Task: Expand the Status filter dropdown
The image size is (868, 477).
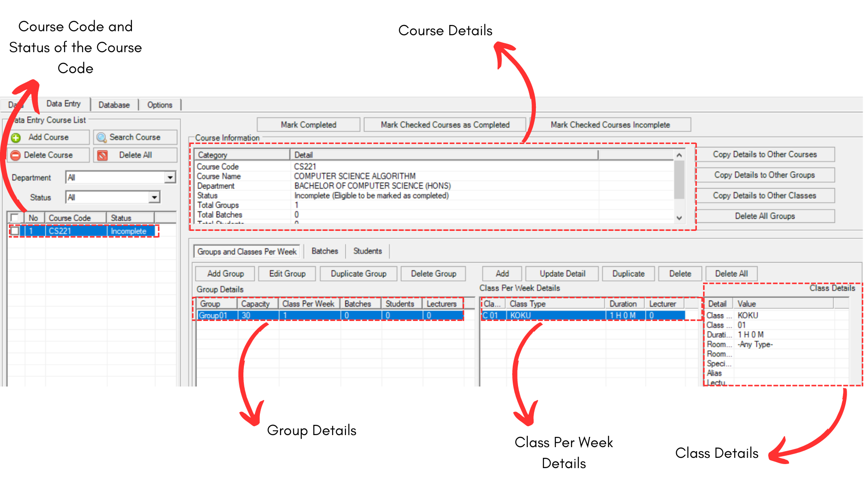Action: (x=154, y=197)
